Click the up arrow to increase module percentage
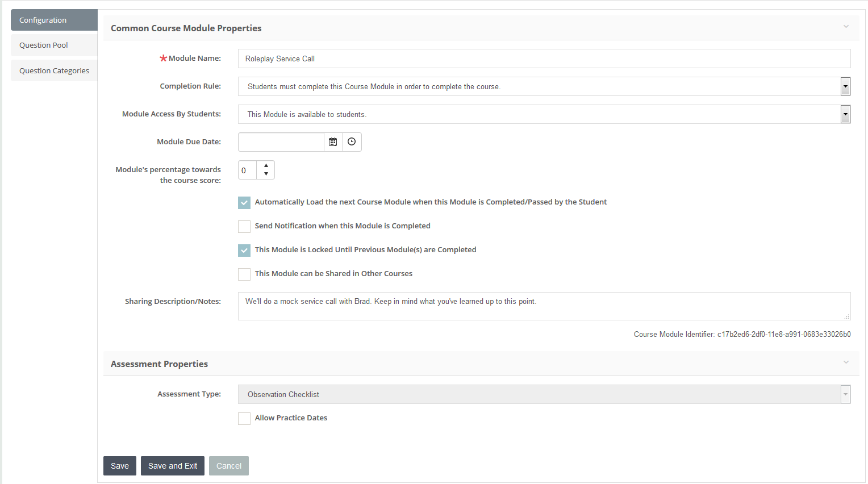This screenshot has height=484, width=868. 266,166
